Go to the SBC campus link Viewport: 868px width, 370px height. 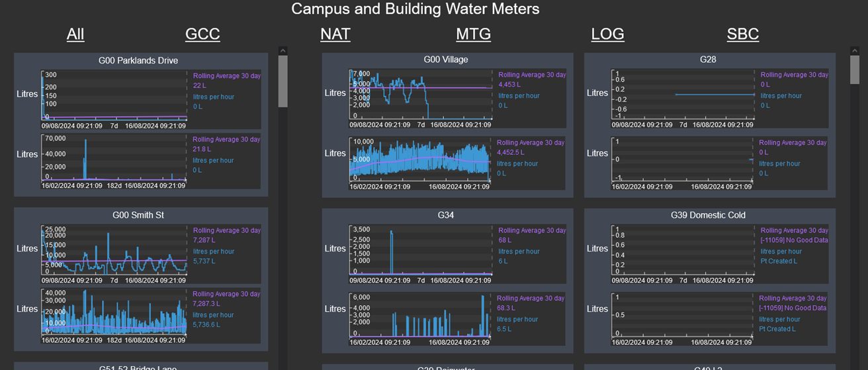click(x=742, y=34)
